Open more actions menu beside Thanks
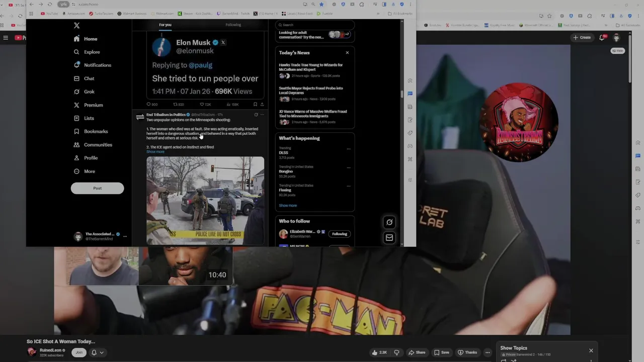The width and height of the screenshot is (644, 362). coord(487,352)
